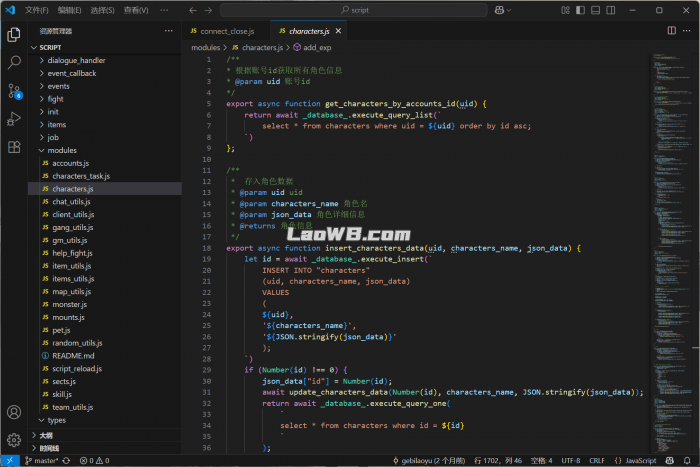Click the sync changes icon in status bar
Image resolution: width=700 pixels, height=467 pixels.
(x=67, y=460)
